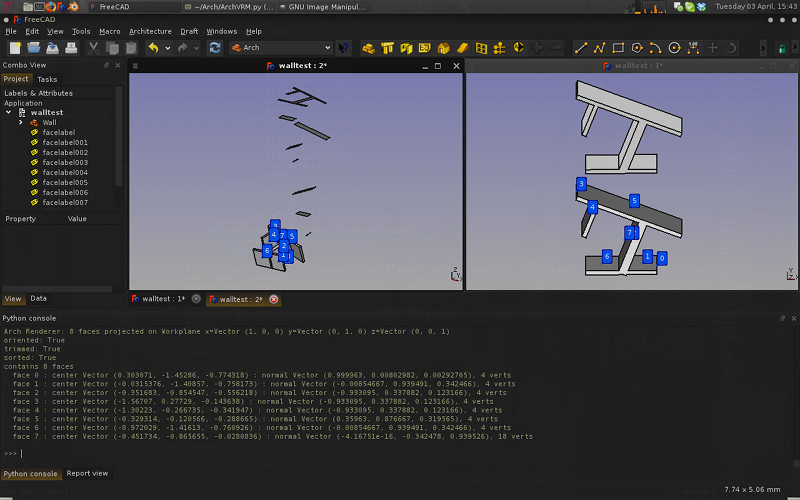Select the Draft Arc tool
The height and width of the screenshot is (500, 800).
(656, 48)
